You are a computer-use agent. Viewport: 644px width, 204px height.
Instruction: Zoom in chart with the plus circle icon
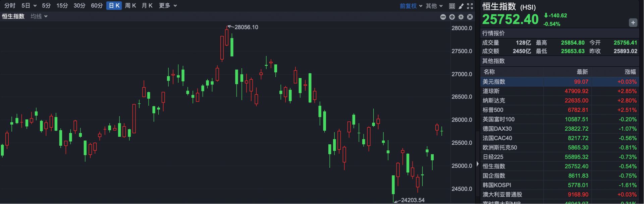[452, 17]
